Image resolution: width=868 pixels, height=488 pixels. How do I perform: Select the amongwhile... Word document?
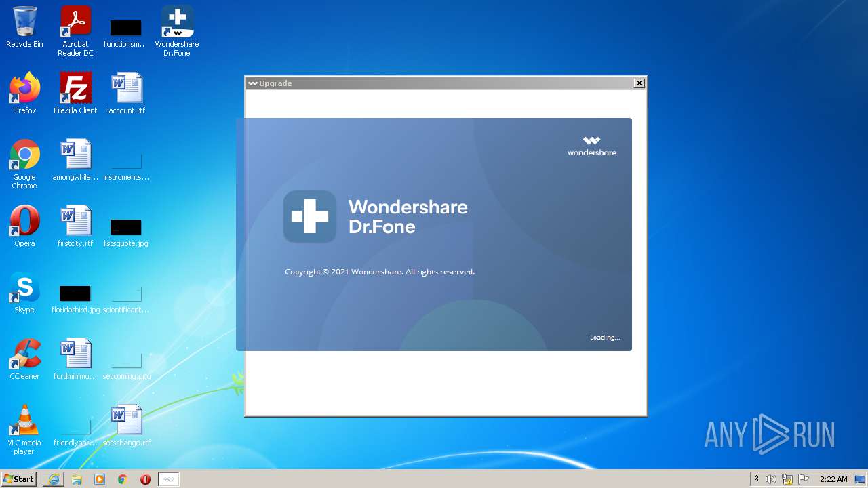[75, 159]
